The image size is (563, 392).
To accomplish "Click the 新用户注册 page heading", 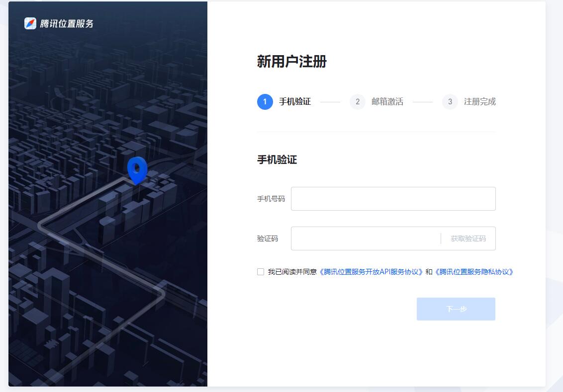I will pos(291,62).
